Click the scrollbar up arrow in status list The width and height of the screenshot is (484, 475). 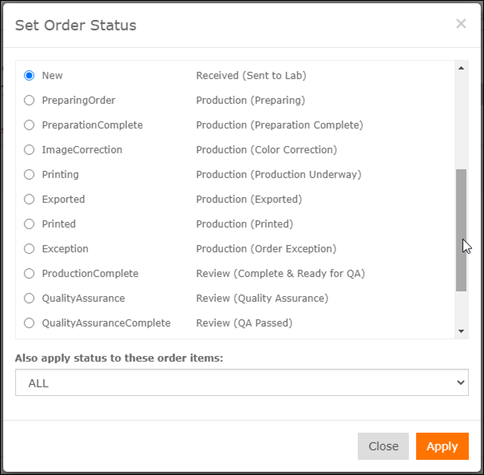click(x=461, y=68)
